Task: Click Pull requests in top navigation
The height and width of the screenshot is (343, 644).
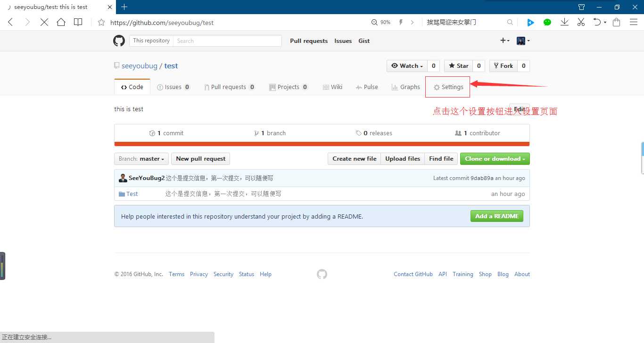Action: pos(309,41)
